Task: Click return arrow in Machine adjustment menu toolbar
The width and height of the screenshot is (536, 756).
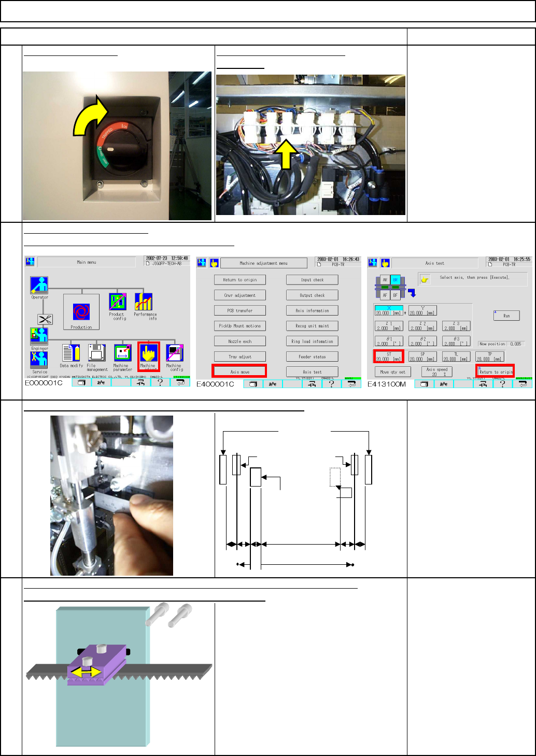Action: 351,384
